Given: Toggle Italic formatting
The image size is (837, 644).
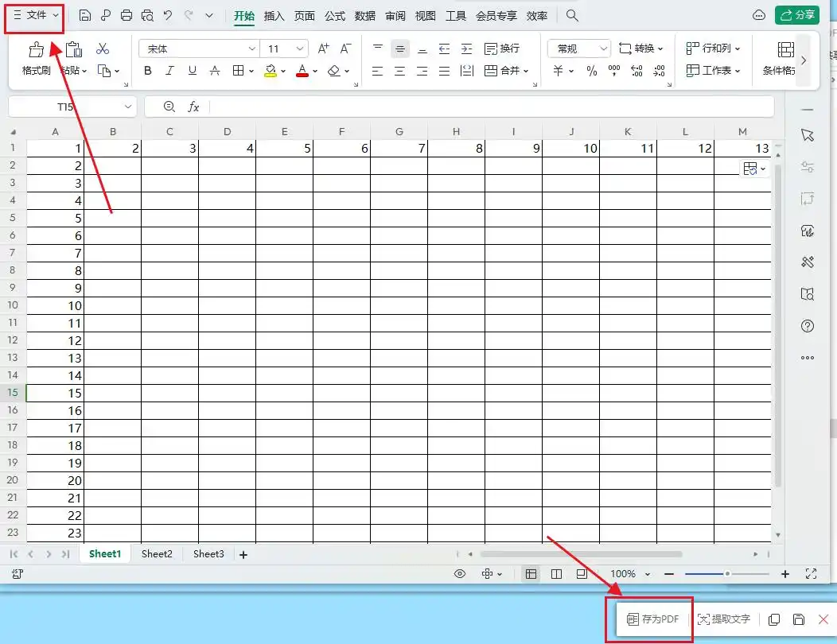Looking at the screenshot, I should point(169,71).
